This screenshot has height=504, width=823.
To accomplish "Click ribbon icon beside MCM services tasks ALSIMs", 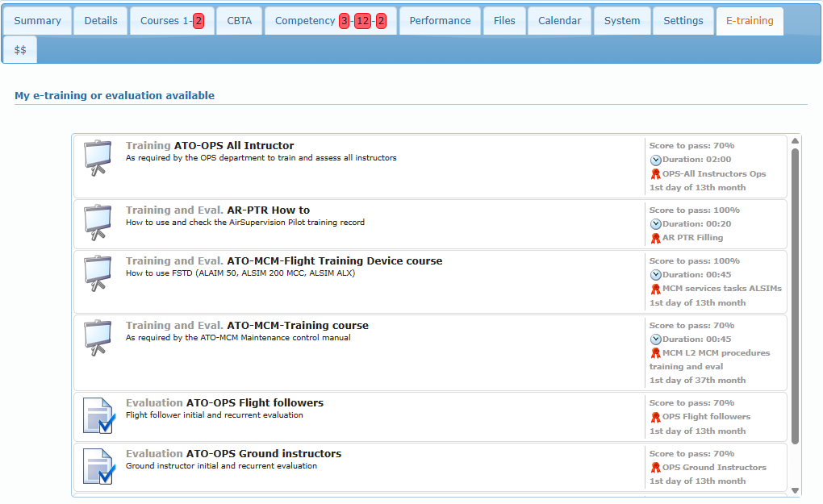I will click(655, 289).
